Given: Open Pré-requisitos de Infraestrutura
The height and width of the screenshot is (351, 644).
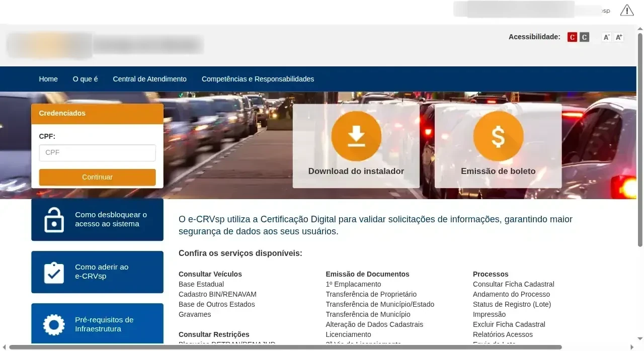Looking at the screenshot, I should (x=98, y=324).
